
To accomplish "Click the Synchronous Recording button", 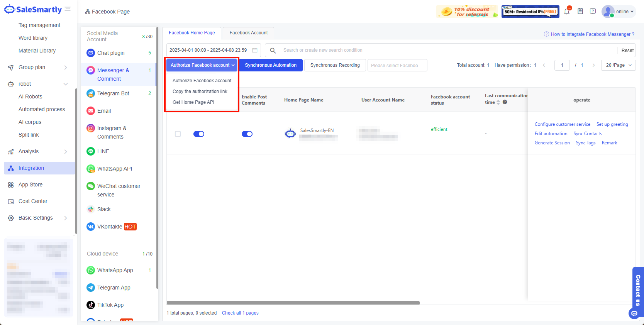I will pos(335,65).
